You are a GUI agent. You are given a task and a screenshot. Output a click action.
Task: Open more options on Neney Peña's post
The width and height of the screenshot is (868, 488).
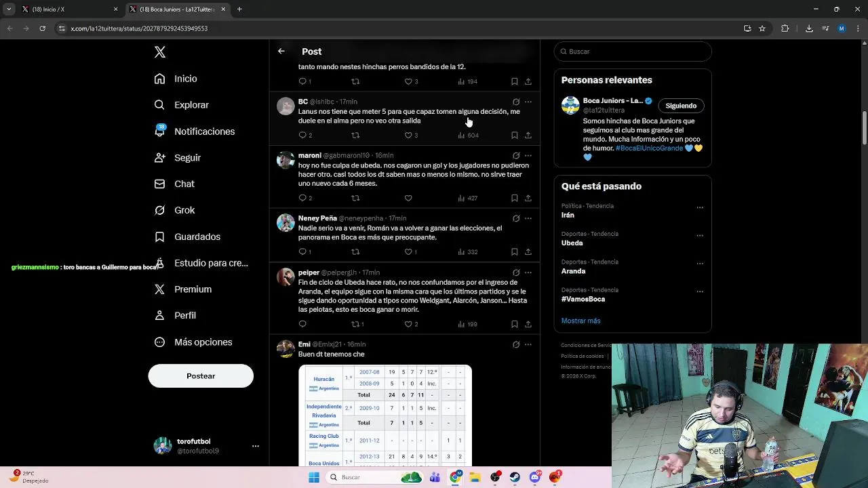point(528,218)
